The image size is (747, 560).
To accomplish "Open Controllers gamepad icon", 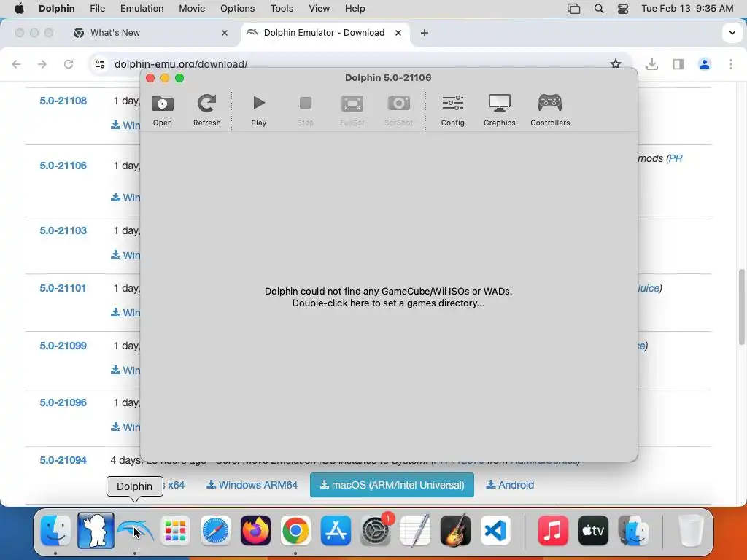I will pyautogui.click(x=550, y=103).
